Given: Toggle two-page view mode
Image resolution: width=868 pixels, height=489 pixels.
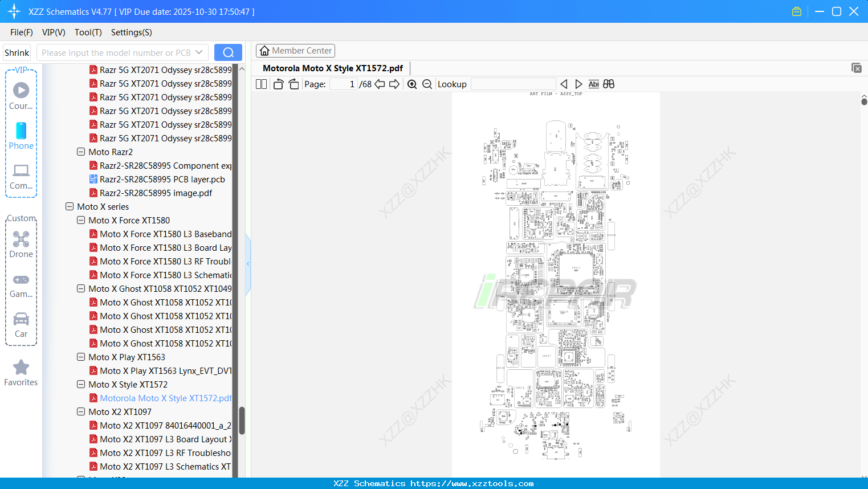Looking at the screenshot, I should coord(260,84).
